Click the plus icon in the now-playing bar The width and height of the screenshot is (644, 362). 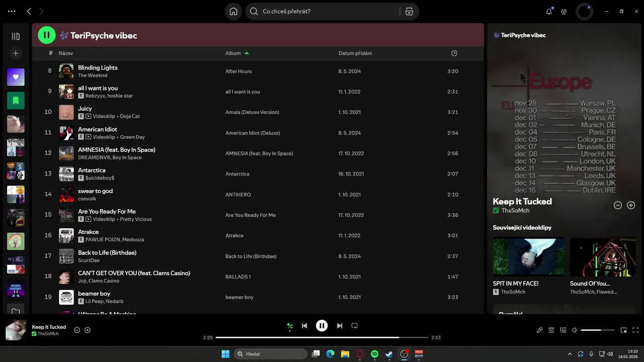click(x=88, y=330)
